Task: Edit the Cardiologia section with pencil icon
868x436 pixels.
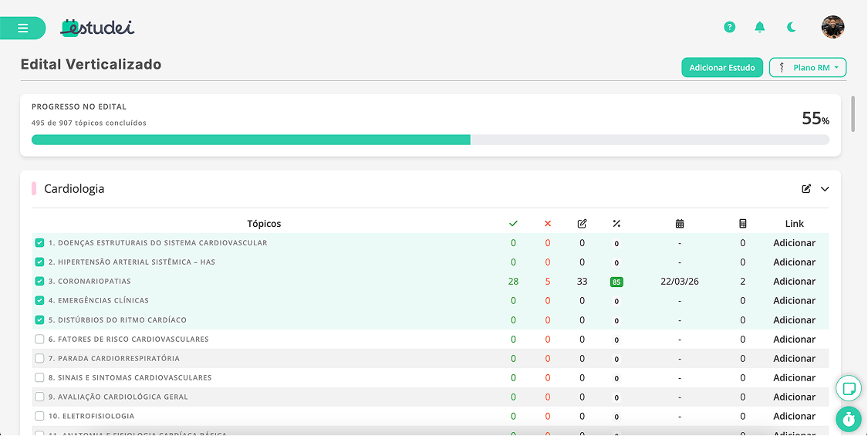Action: (x=806, y=189)
